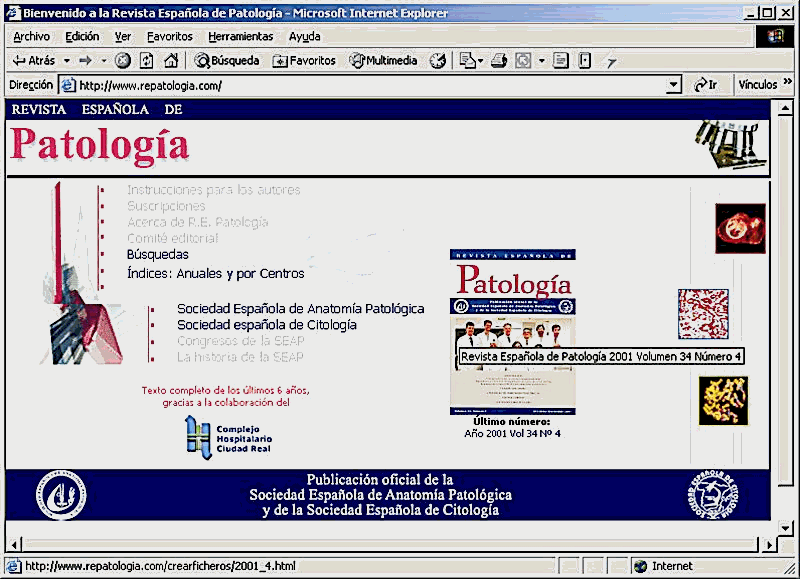Click the journal cover thumbnail image

point(512,330)
